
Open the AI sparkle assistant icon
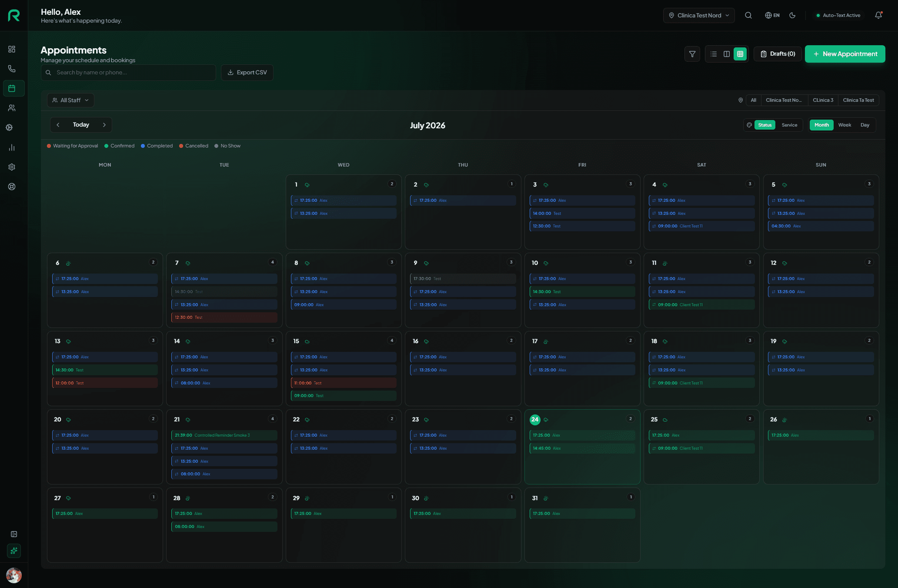pos(14,551)
